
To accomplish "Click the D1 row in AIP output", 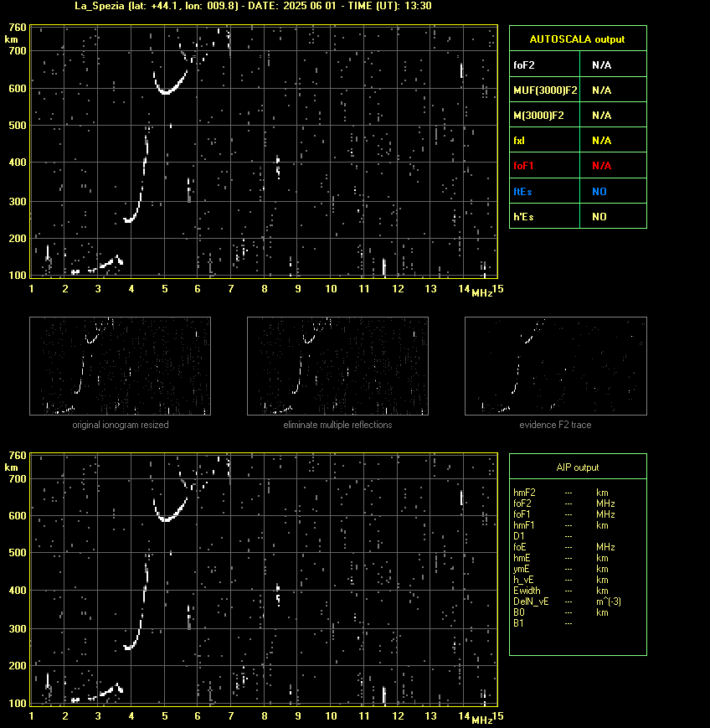I will click(543, 536).
